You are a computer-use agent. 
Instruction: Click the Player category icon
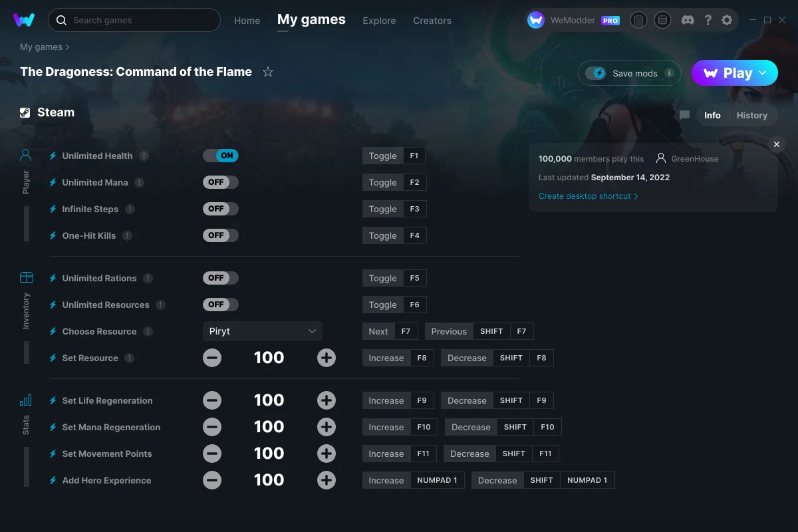(x=25, y=155)
